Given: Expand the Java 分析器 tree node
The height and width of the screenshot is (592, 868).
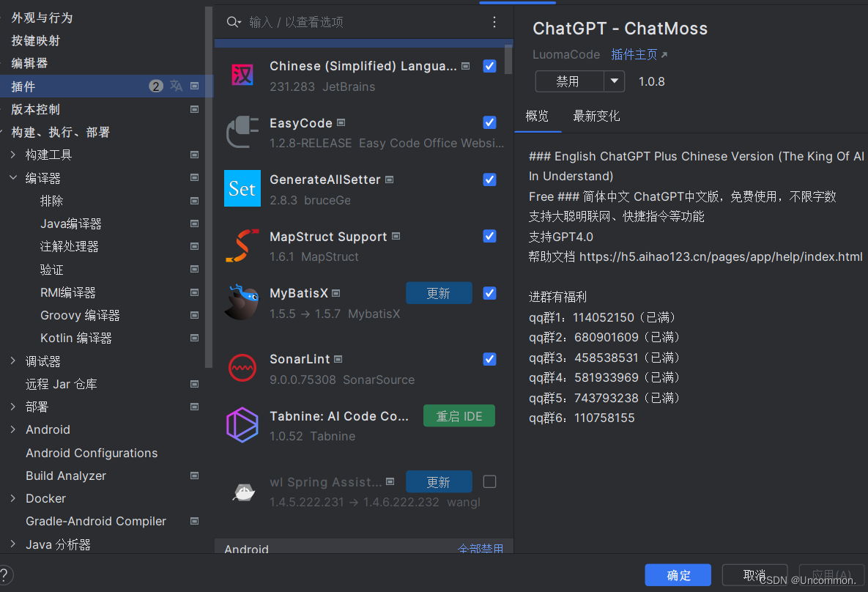Looking at the screenshot, I should [x=13, y=544].
